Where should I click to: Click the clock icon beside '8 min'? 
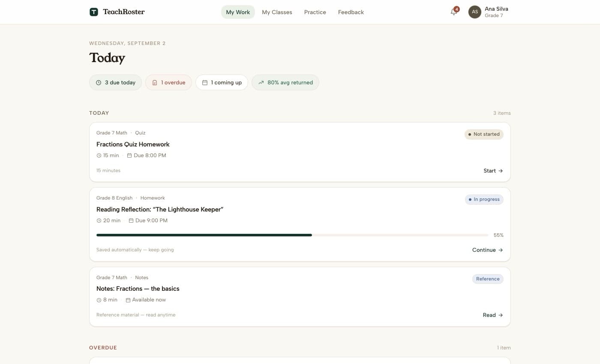click(99, 300)
